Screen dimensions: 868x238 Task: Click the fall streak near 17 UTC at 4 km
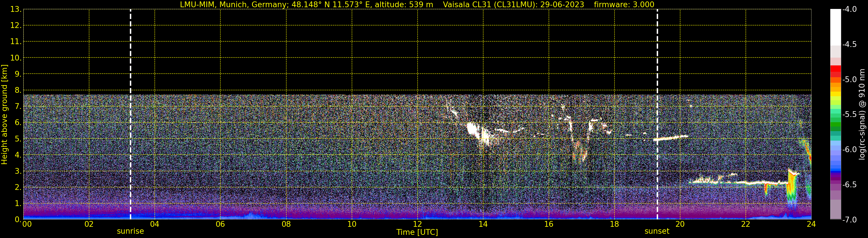tap(580, 152)
